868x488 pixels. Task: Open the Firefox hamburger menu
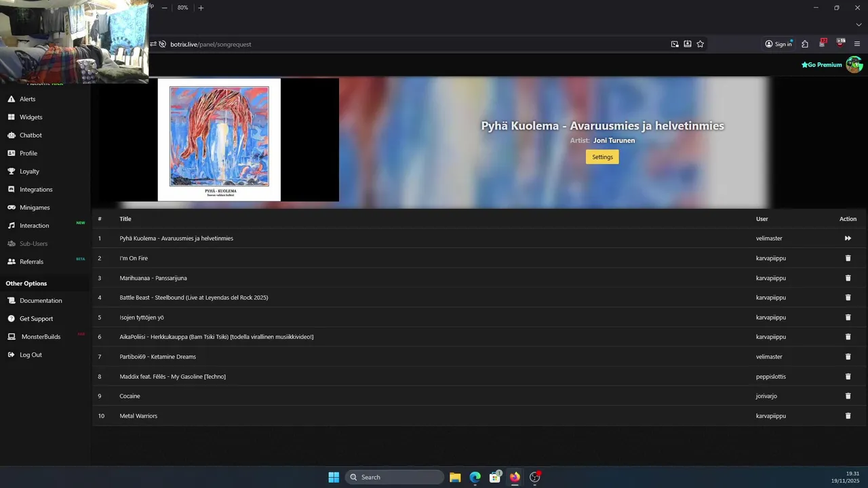coord(857,44)
